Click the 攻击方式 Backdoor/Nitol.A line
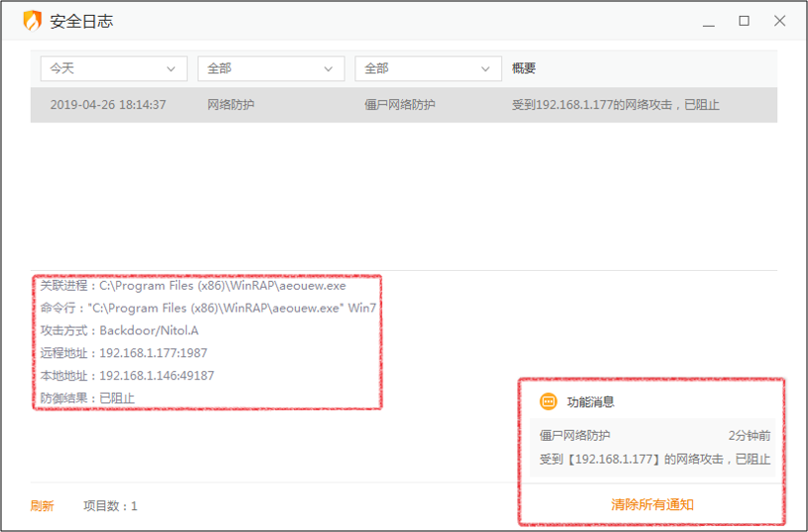 120,331
